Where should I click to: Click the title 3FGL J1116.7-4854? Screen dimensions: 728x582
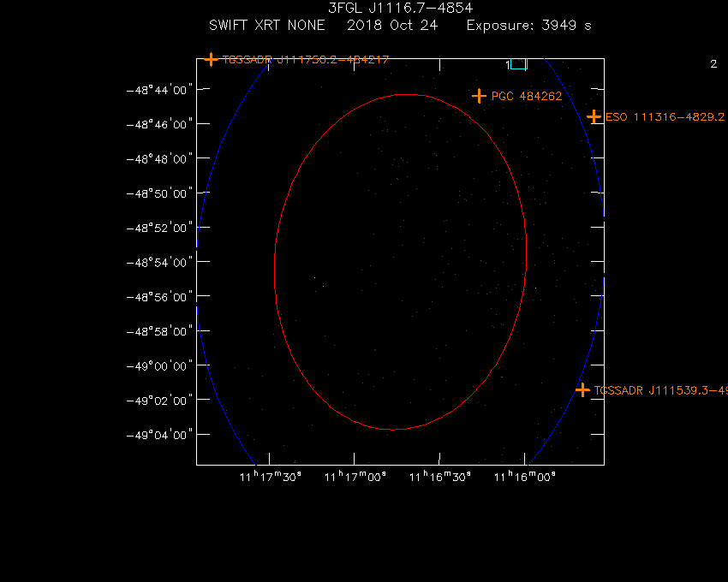(400, 8)
